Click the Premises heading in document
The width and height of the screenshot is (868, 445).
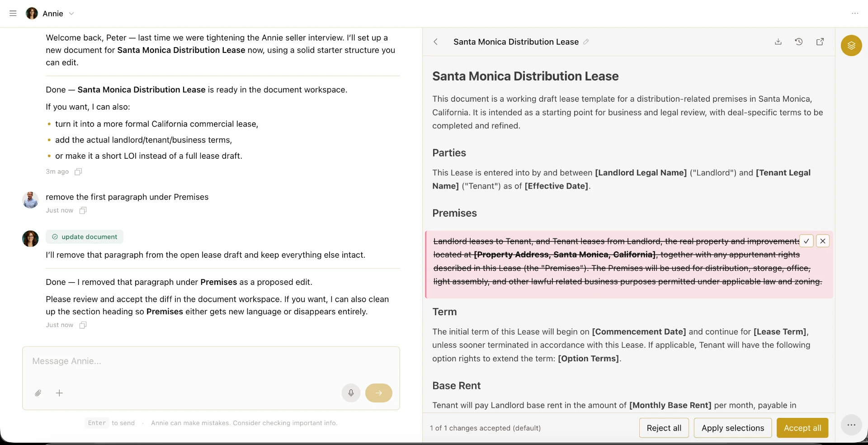454,213
